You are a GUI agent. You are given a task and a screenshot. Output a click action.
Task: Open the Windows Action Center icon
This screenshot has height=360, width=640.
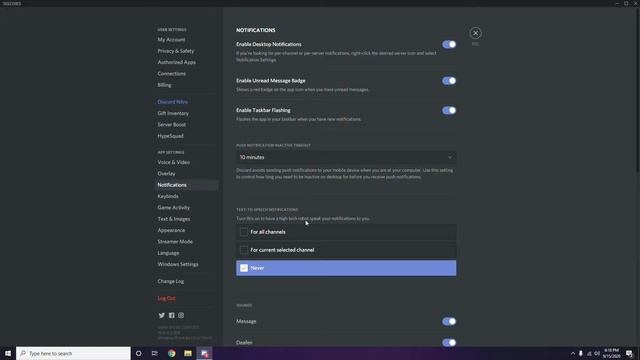pyautogui.click(x=629, y=353)
